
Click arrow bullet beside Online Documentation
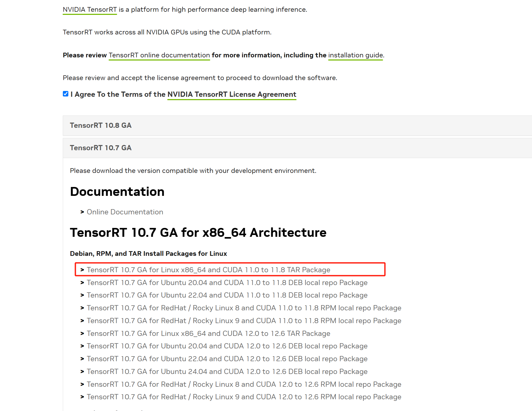[x=82, y=212]
